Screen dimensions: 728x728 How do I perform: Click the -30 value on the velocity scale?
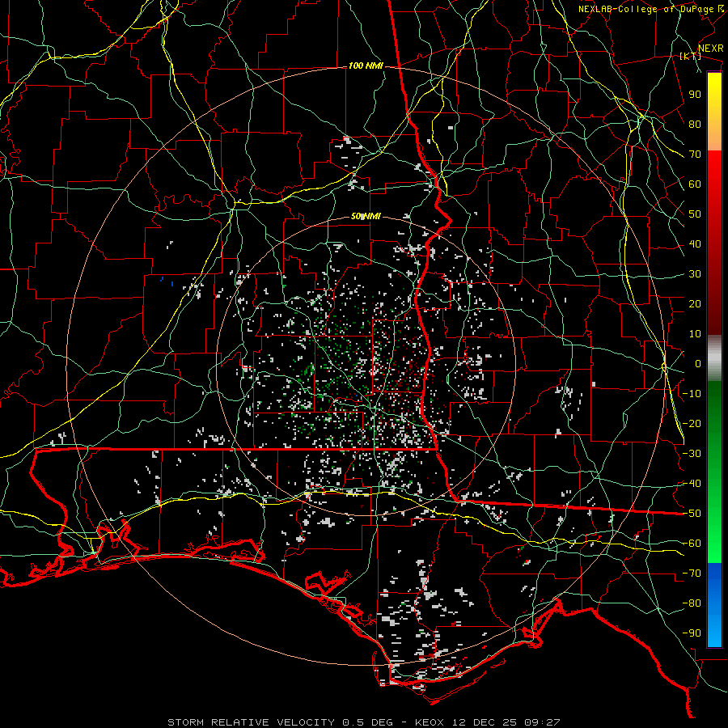(x=692, y=454)
